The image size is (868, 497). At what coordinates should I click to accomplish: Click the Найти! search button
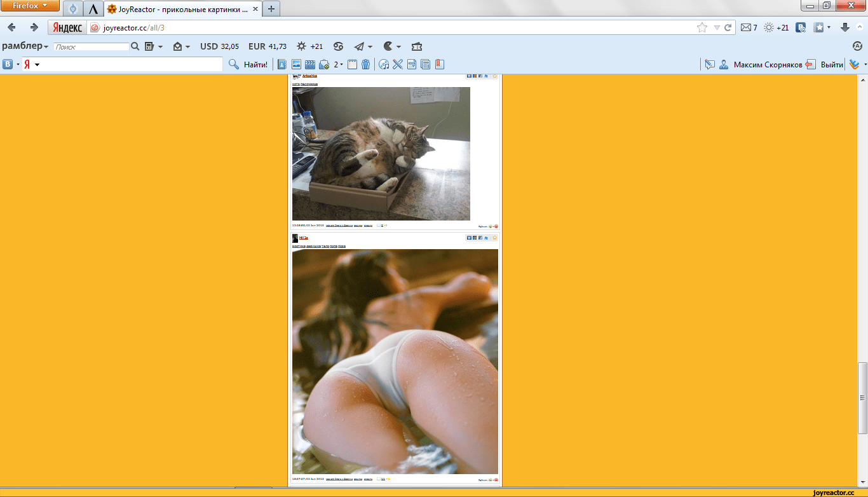(x=248, y=64)
